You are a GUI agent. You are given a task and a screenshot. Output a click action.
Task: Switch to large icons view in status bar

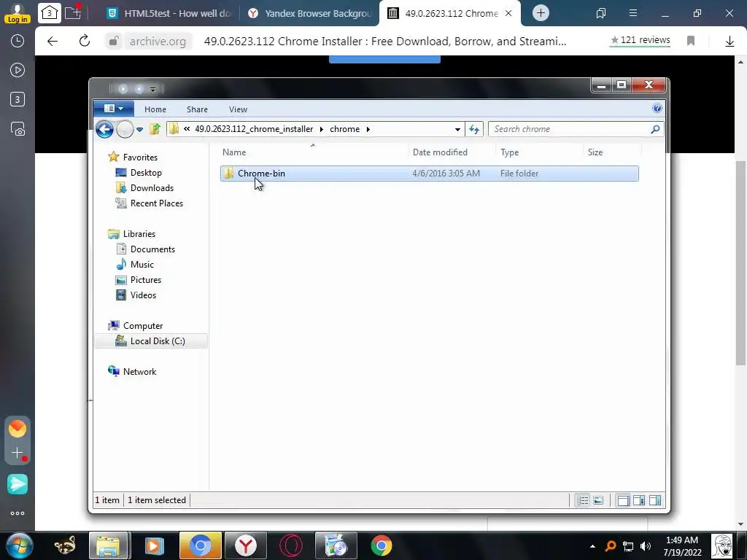(x=598, y=500)
